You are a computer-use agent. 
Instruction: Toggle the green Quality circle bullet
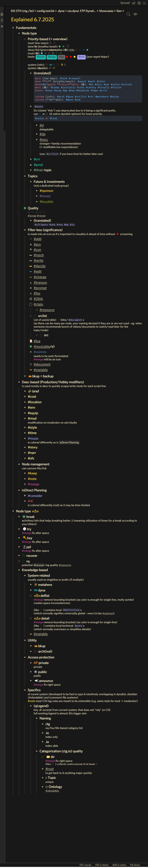point(25,208)
